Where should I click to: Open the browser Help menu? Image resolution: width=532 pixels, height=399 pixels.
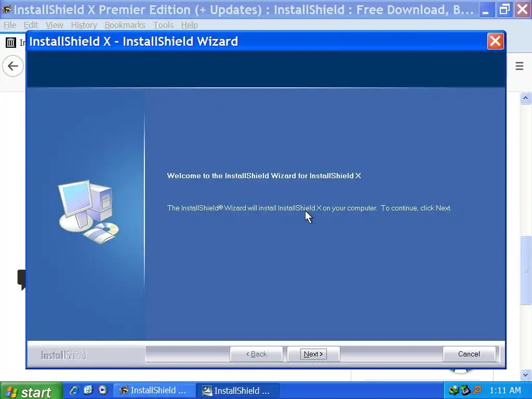[189, 25]
